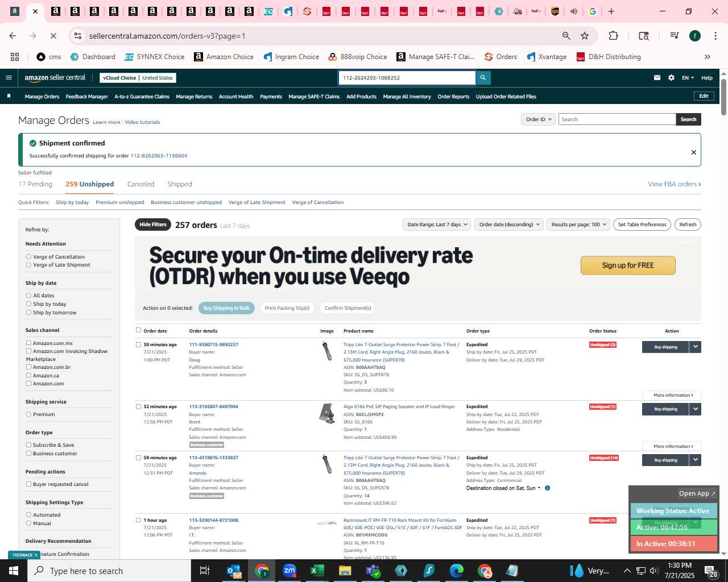The image size is (728, 582).
Task: Click View FBA orders link
Action: (x=675, y=184)
